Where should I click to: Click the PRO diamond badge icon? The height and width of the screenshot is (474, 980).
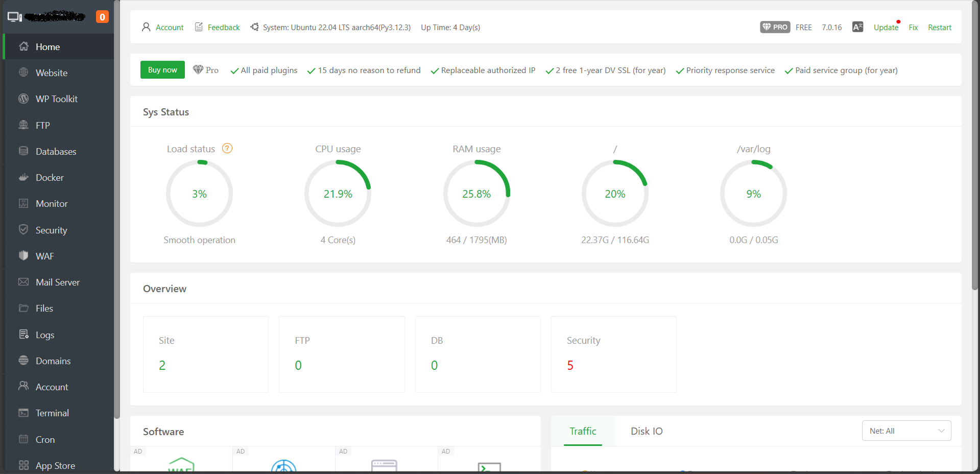click(x=775, y=27)
